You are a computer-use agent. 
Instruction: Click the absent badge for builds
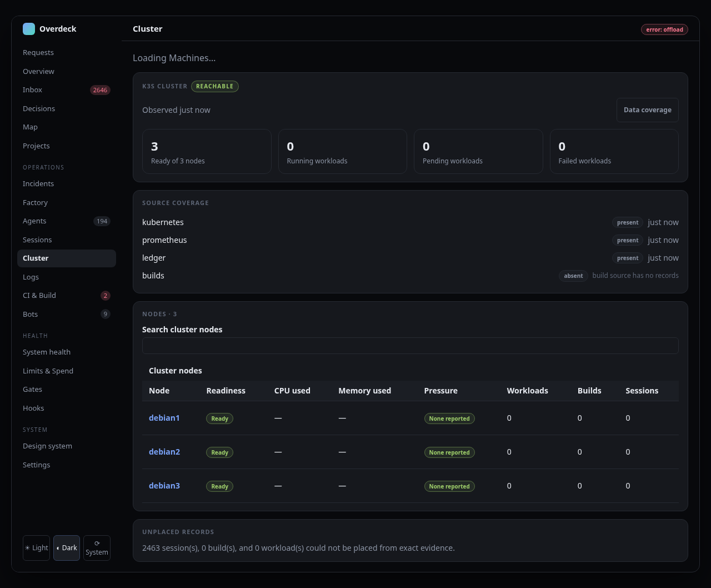(573, 276)
